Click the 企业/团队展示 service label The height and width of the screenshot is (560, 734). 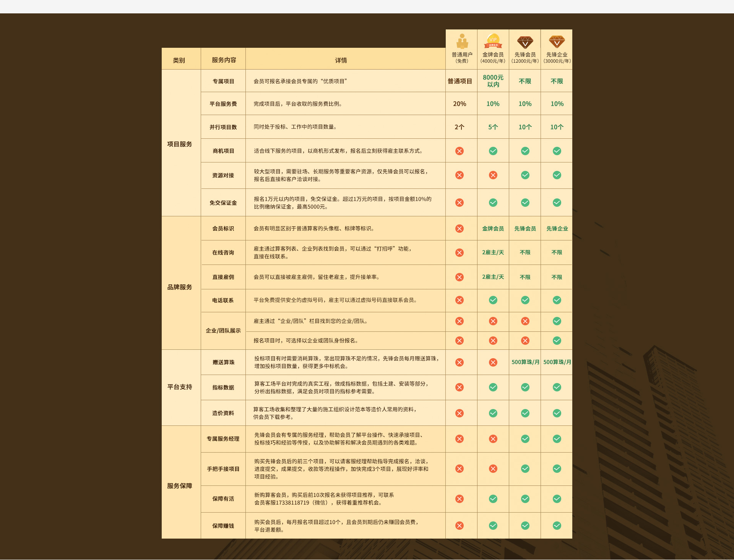[x=223, y=331]
